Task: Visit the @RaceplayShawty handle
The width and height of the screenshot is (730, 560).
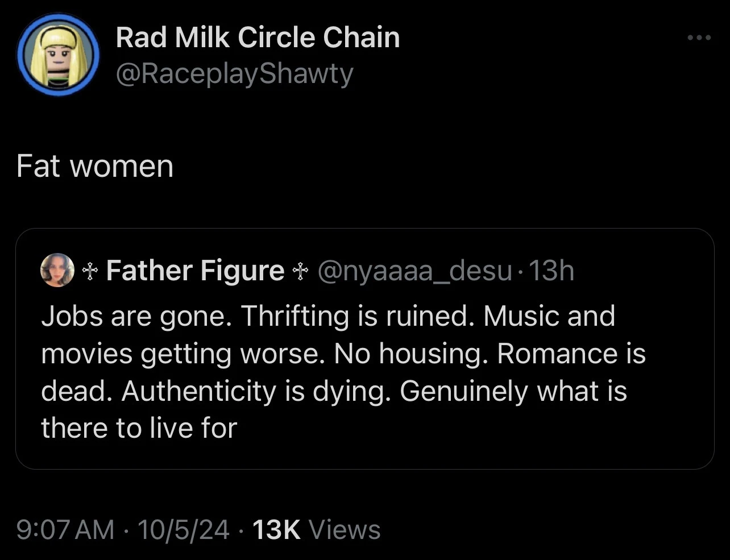Action: (x=234, y=74)
